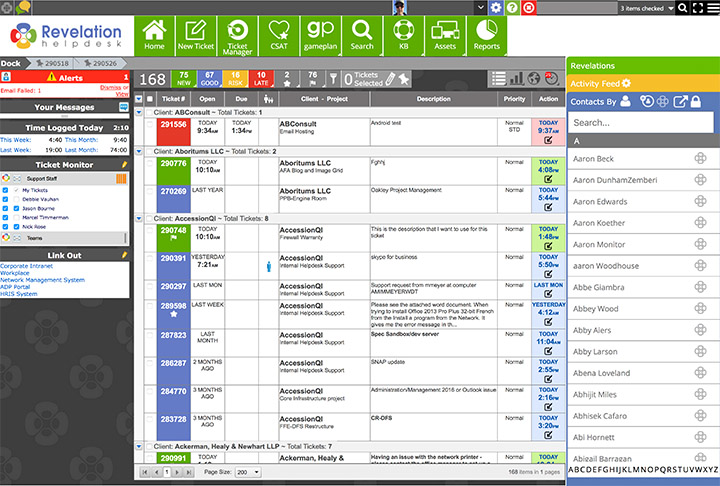Click the pop-out icon in Contacts By bar
The height and width of the screenshot is (486, 720).
click(x=680, y=102)
